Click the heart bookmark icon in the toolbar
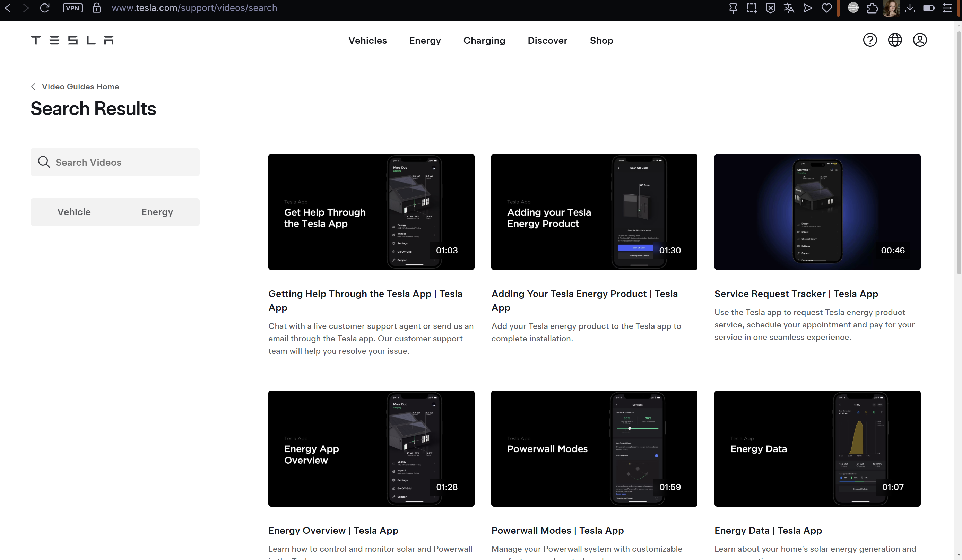The width and height of the screenshot is (962, 560). [x=826, y=8]
